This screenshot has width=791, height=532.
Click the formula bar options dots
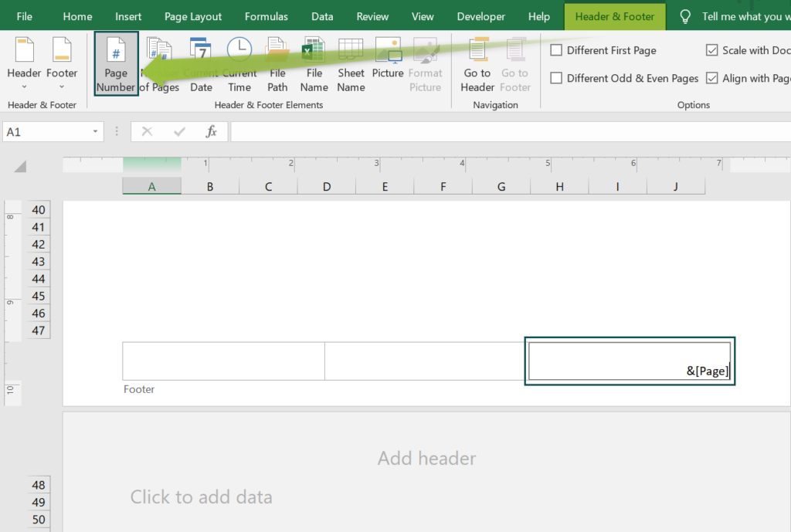tap(117, 131)
